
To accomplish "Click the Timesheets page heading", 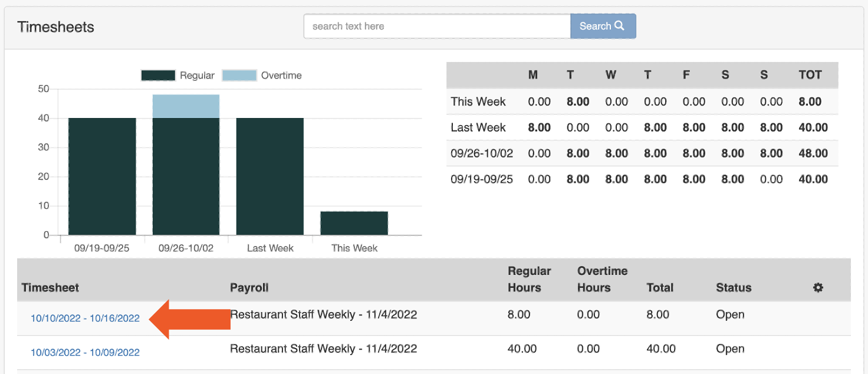I will [55, 27].
